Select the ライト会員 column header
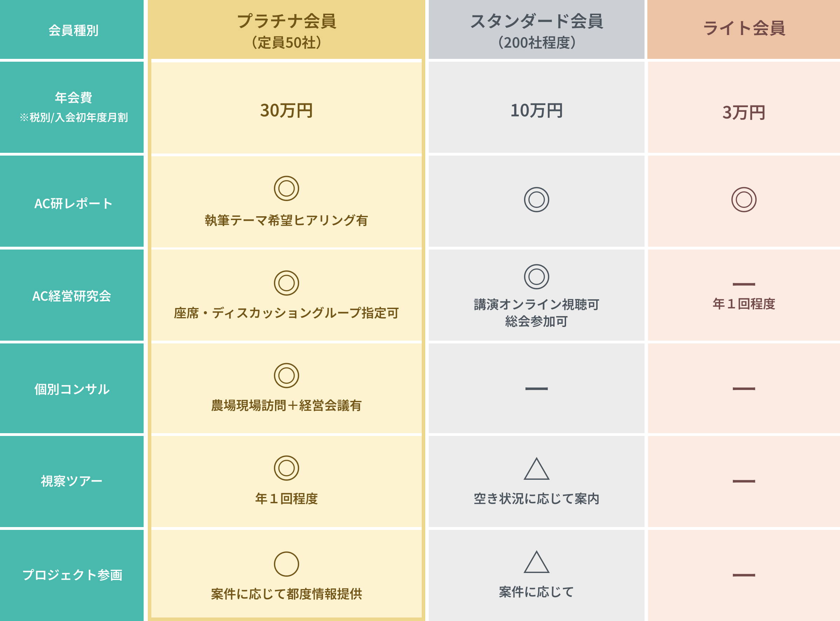The height and width of the screenshot is (621, 840). click(744, 29)
